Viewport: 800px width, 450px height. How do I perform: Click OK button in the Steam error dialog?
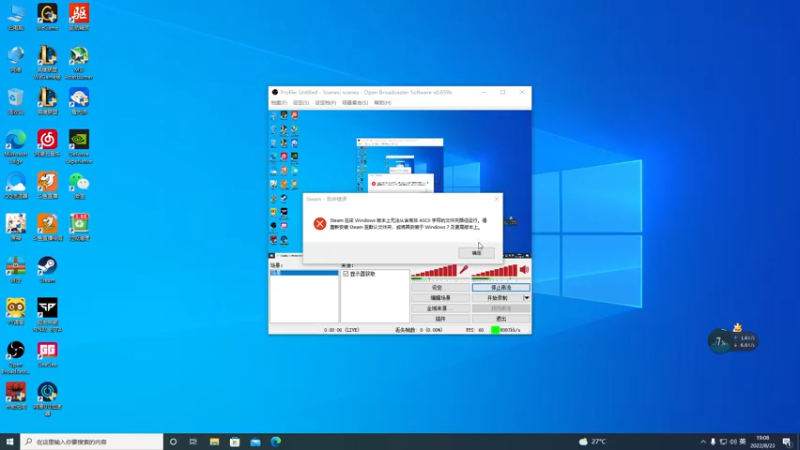[476, 253]
